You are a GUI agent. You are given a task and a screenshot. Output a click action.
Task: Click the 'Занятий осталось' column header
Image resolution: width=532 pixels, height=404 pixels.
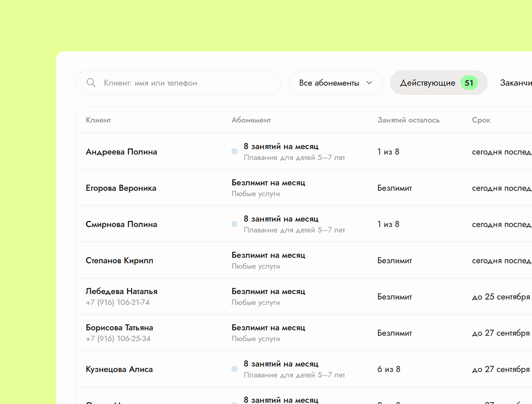point(409,120)
